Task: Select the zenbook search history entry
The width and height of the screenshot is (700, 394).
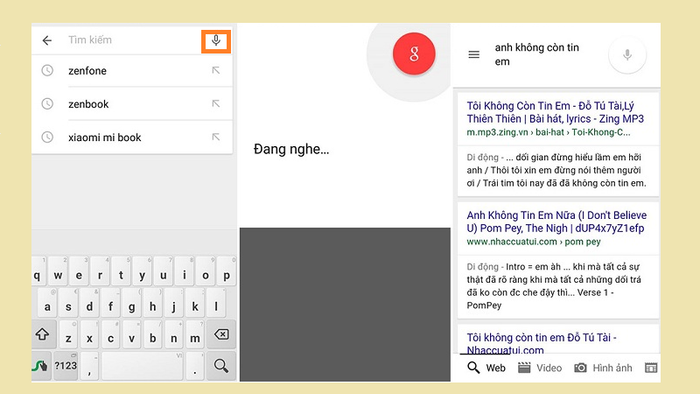Action: point(132,104)
